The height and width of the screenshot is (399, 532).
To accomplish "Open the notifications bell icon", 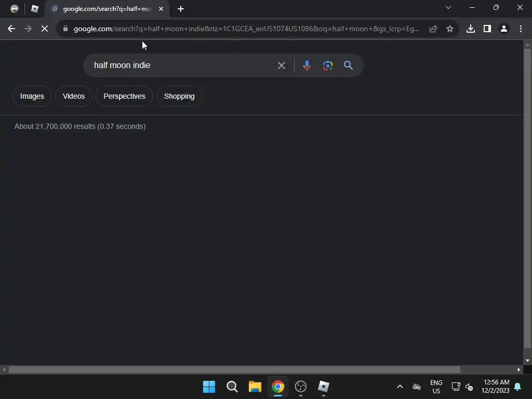I will point(518,387).
